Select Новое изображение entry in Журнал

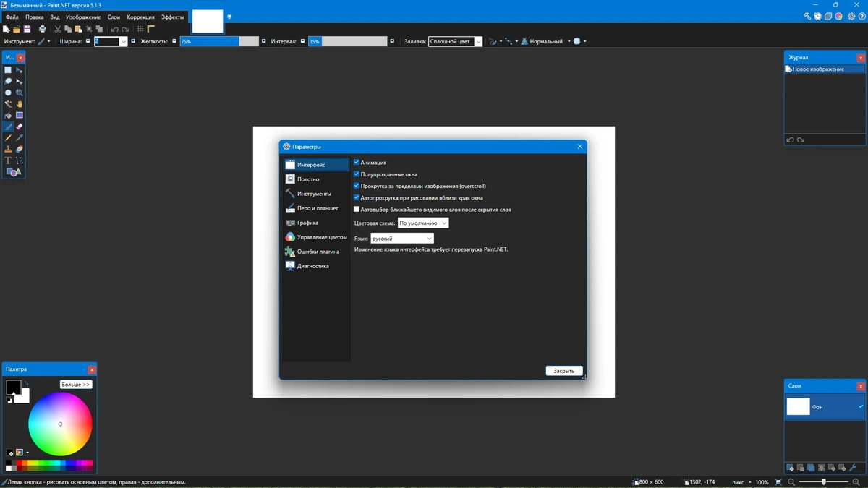pos(825,69)
